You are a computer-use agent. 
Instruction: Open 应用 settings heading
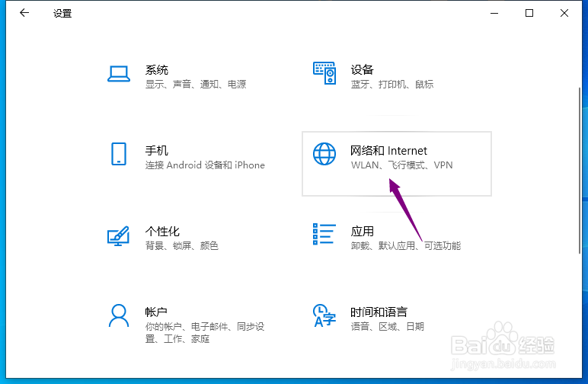pyautogui.click(x=363, y=232)
